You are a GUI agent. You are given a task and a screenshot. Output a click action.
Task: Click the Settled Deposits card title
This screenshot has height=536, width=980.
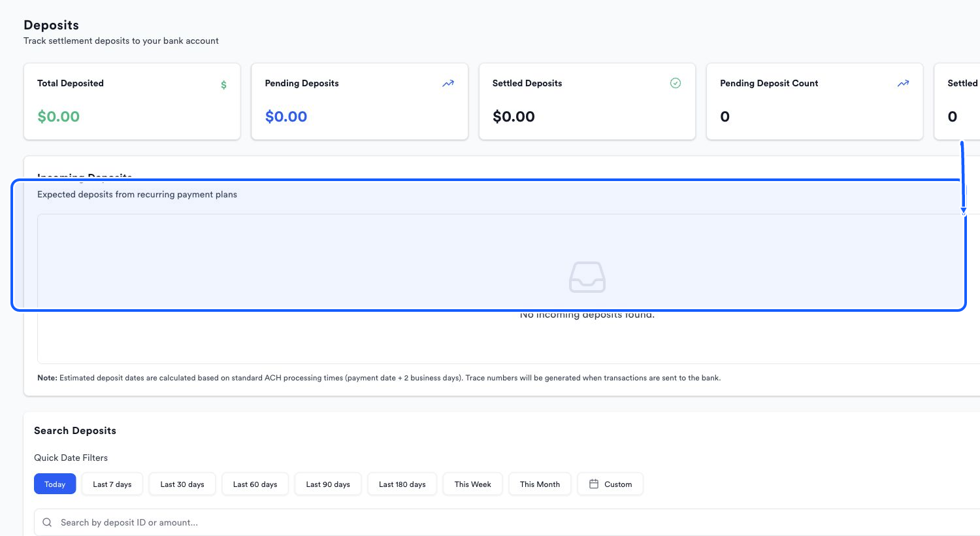pyautogui.click(x=527, y=83)
